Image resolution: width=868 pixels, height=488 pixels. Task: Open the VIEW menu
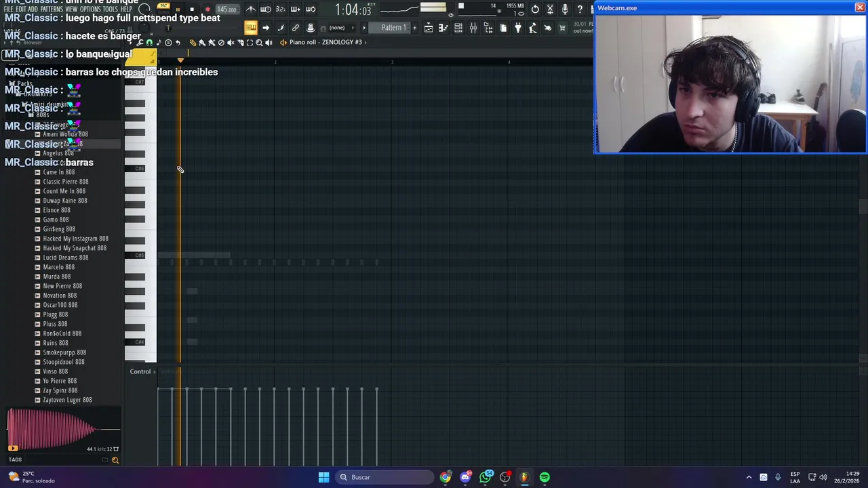click(71, 9)
